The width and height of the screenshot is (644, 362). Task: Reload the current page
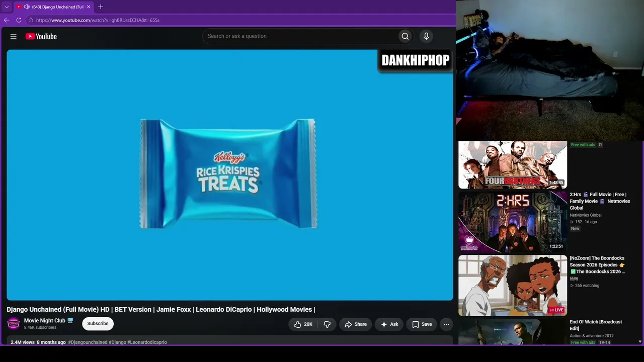19,20
